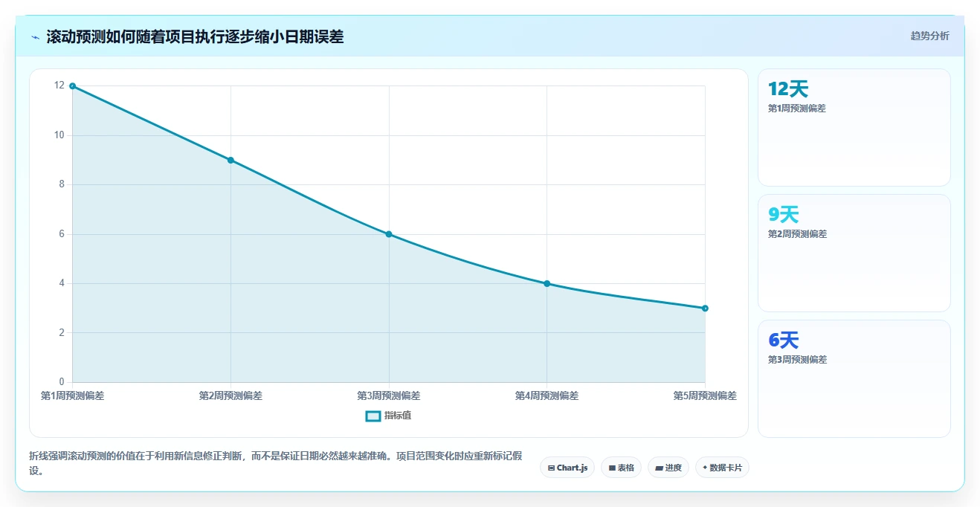This screenshot has width=980, height=507.
Task: Click the data point for 第1周预测偏差
Action: pos(72,86)
